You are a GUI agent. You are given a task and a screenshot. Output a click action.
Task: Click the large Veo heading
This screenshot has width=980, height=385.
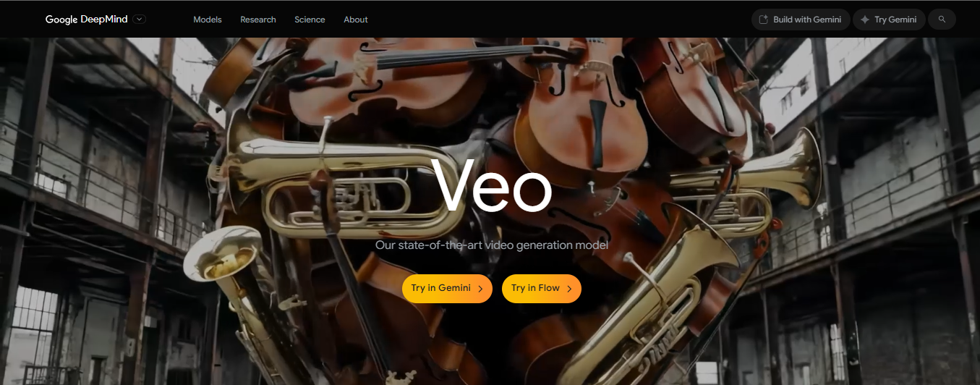(492, 186)
